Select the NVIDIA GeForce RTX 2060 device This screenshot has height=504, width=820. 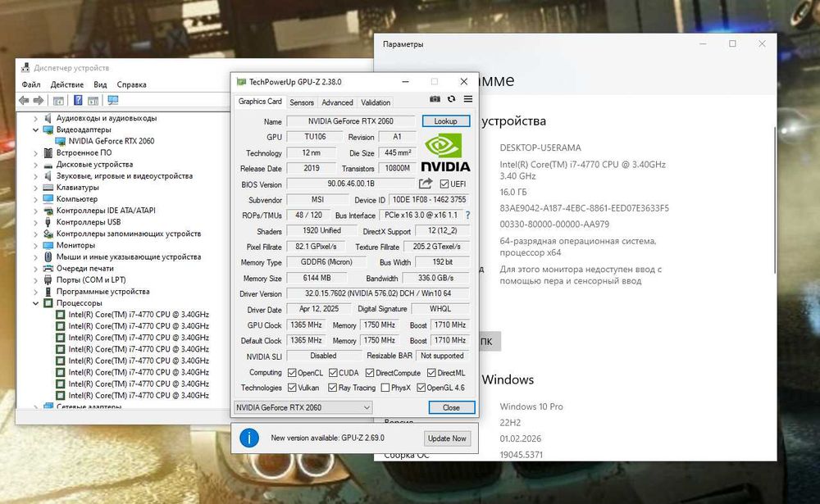[x=111, y=141]
